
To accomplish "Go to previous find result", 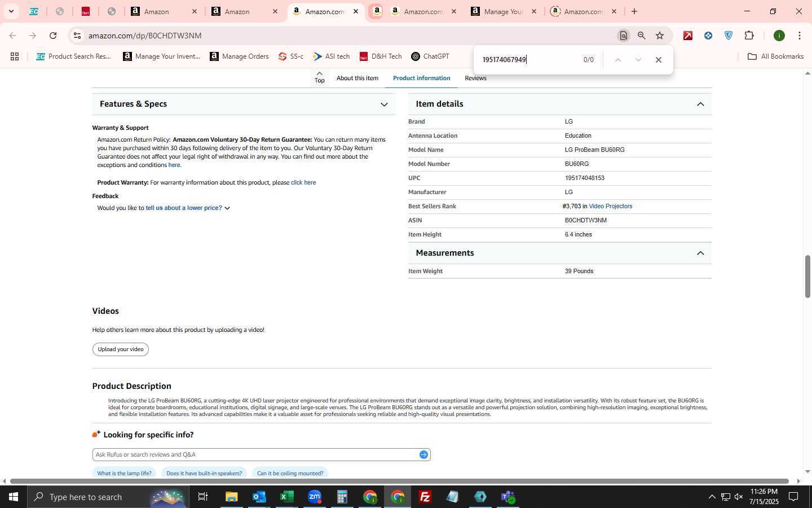I will tap(618, 60).
